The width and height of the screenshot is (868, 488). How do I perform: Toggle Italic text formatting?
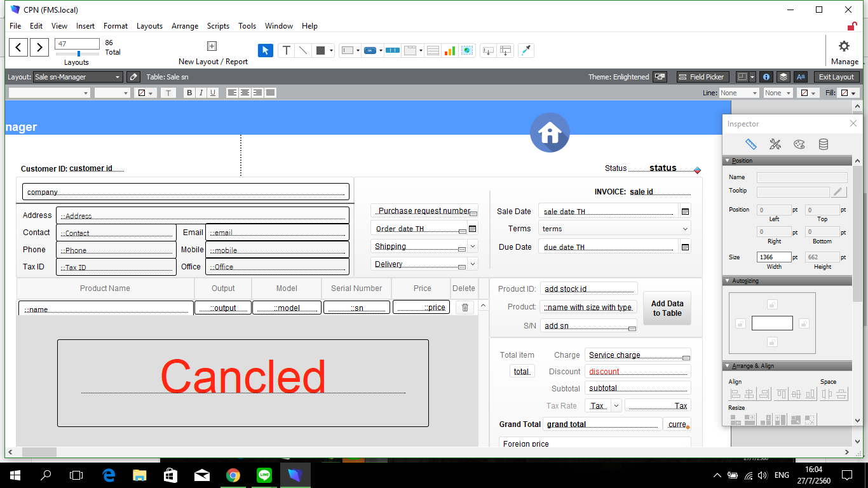click(x=201, y=93)
